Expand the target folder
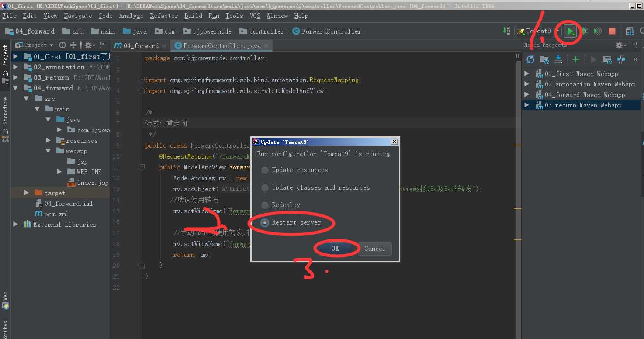This screenshot has height=339, width=644. [26, 193]
